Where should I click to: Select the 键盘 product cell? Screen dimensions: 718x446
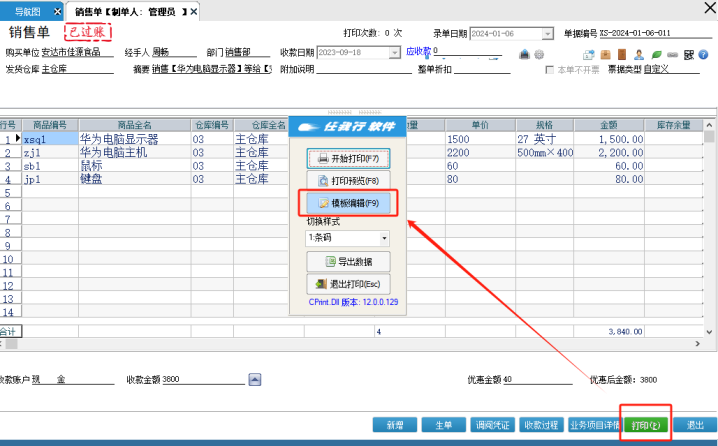click(x=135, y=179)
